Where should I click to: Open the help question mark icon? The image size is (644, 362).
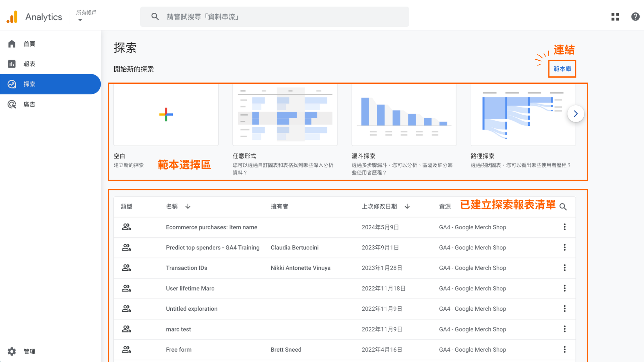click(635, 17)
